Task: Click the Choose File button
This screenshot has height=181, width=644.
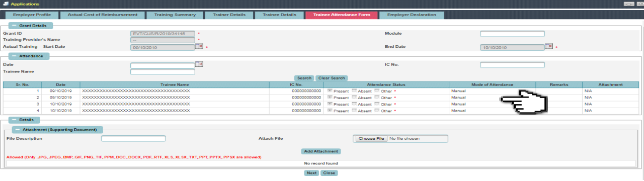Action: [x=371, y=138]
